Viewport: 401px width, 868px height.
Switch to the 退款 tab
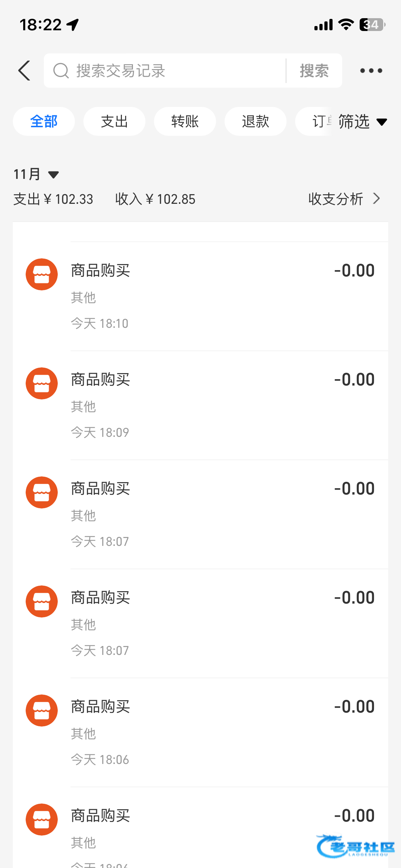pyautogui.click(x=255, y=122)
